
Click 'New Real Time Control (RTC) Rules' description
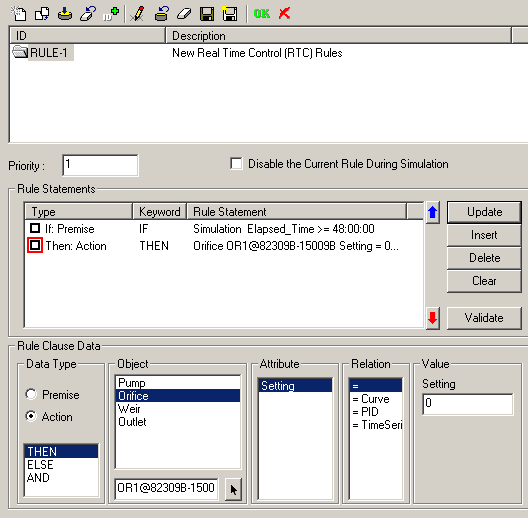(257, 53)
